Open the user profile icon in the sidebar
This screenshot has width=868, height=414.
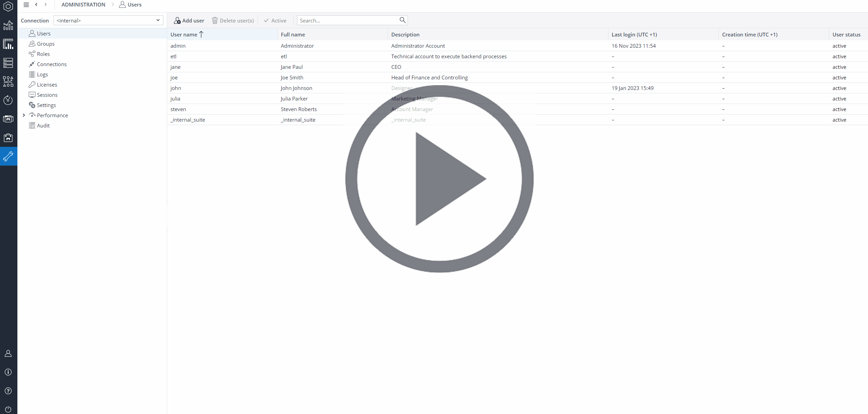pos(9,354)
